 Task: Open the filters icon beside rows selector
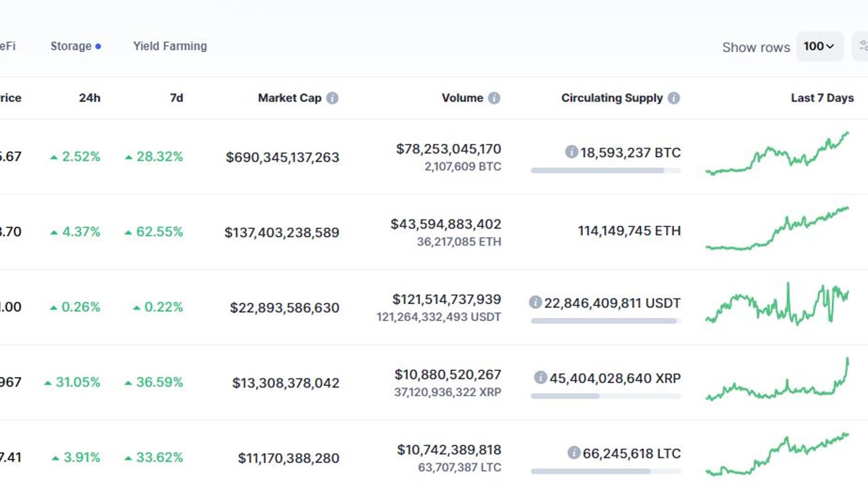click(x=863, y=46)
